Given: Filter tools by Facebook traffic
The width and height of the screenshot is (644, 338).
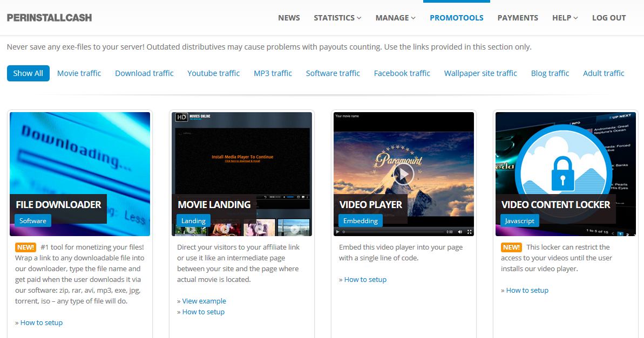Looking at the screenshot, I should tap(402, 73).
